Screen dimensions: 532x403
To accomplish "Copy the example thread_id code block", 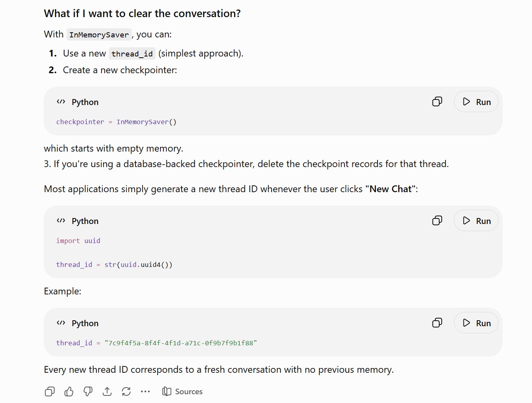I will (x=437, y=323).
